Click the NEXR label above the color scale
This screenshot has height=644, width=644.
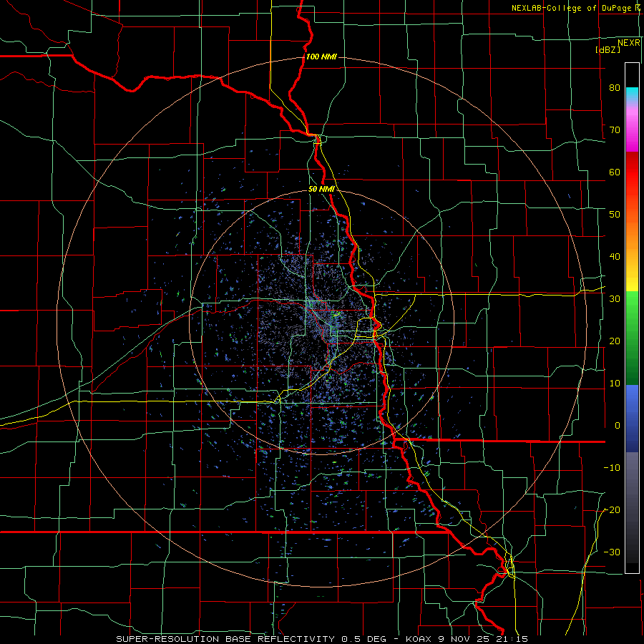[628, 43]
